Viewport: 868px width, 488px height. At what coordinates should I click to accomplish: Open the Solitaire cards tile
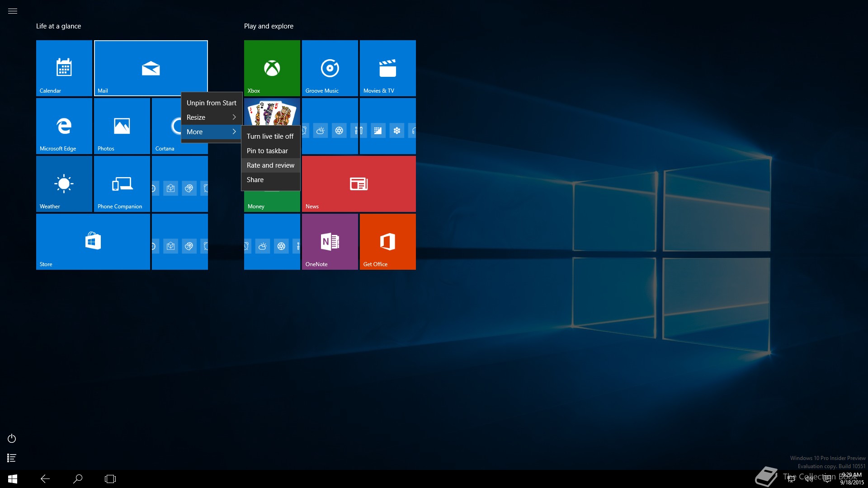(x=272, y=112)
